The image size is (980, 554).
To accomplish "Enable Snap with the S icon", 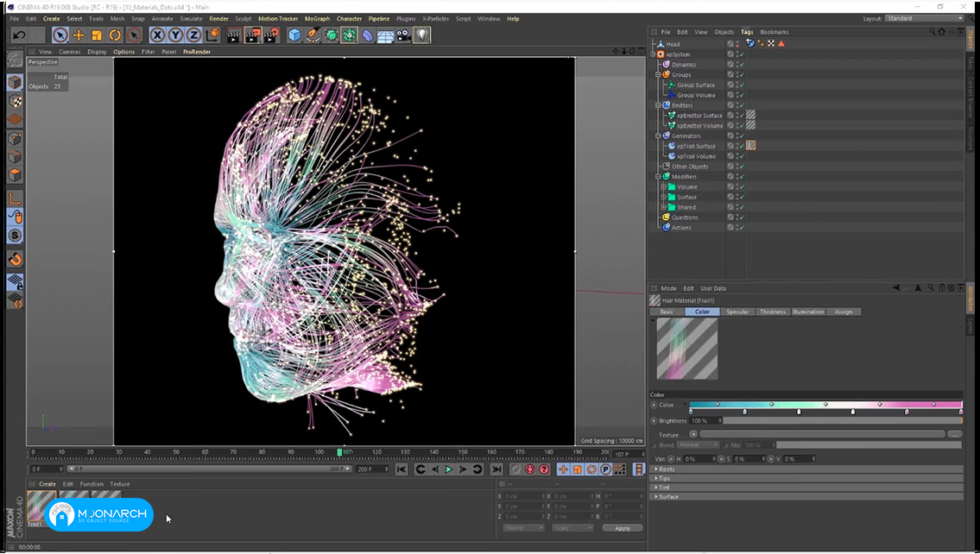I will [15, 236].
